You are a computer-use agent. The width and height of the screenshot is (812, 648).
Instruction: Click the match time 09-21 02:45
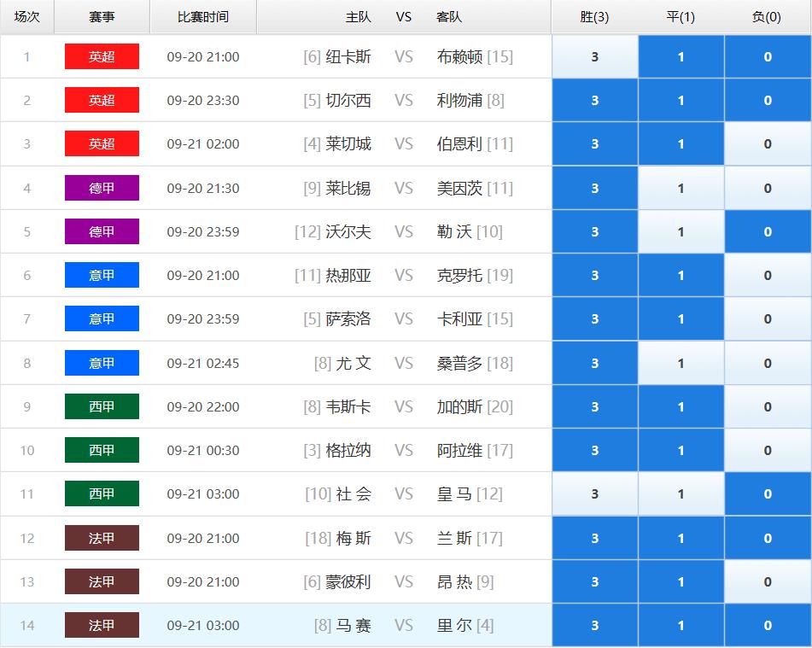(203, 363)
